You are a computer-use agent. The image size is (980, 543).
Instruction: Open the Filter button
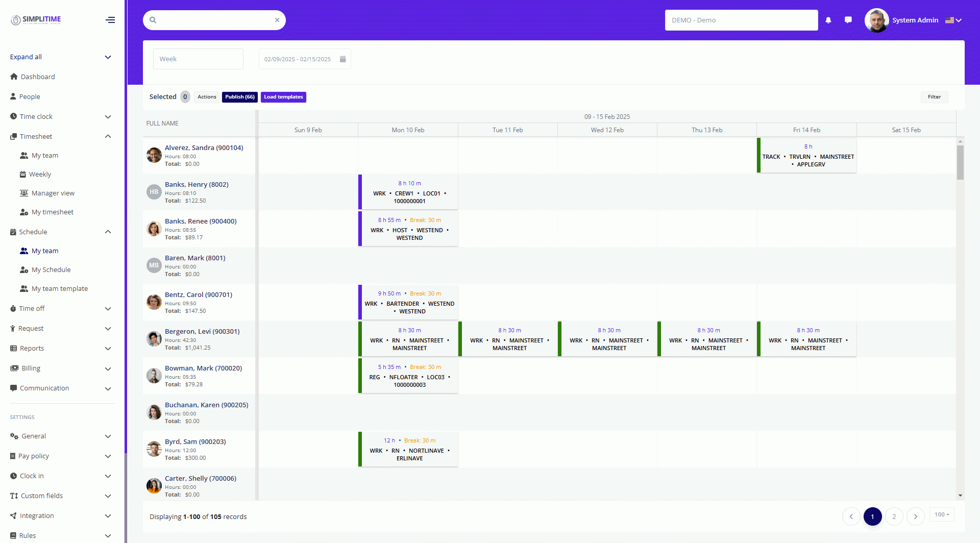click(934, 97)
